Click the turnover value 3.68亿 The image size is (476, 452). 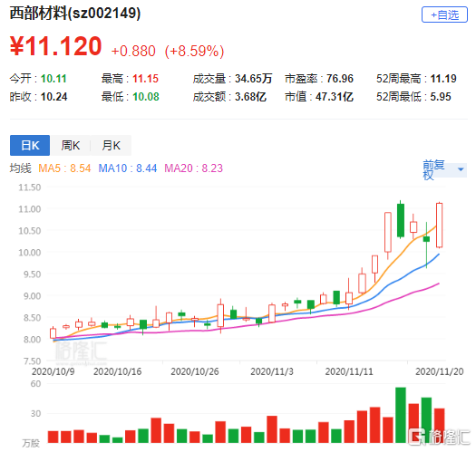[x=250, y=97]
